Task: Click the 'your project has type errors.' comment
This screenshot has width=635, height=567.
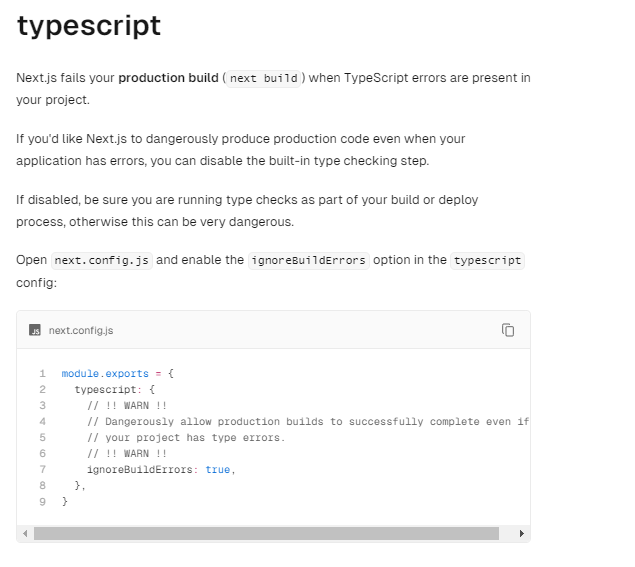Action: click(x=186, y=438)
